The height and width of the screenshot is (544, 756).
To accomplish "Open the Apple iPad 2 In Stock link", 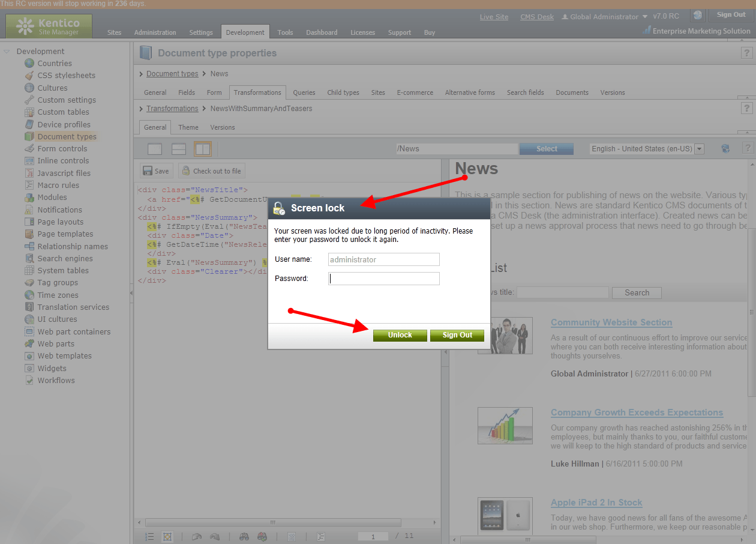I will [x=596, y=503].
